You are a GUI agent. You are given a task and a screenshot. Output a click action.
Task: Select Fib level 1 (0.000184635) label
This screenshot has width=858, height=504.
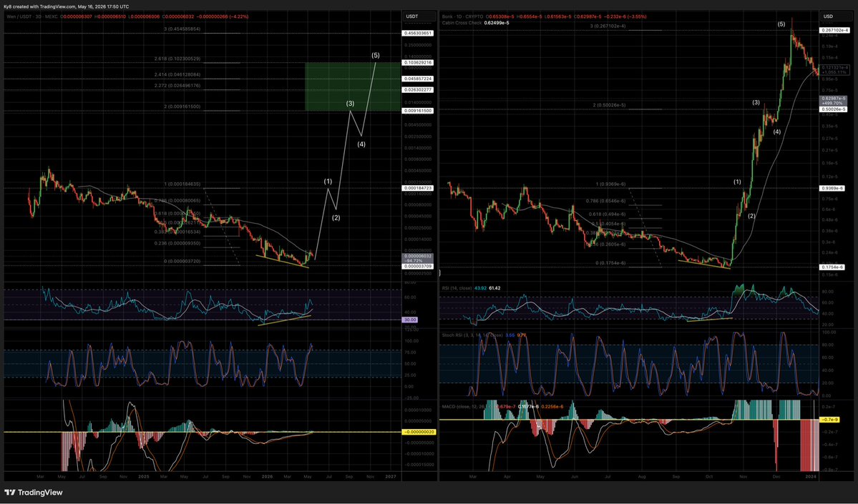[x=182, y=184]
